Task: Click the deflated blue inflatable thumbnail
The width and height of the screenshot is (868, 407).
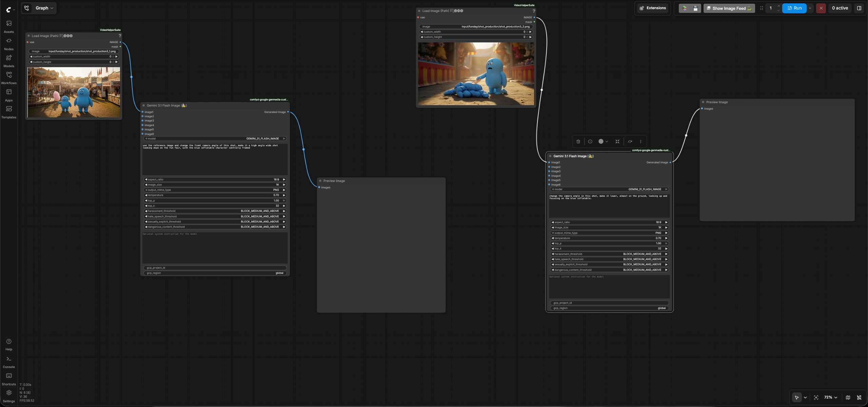Action: (x=476, y=74)
